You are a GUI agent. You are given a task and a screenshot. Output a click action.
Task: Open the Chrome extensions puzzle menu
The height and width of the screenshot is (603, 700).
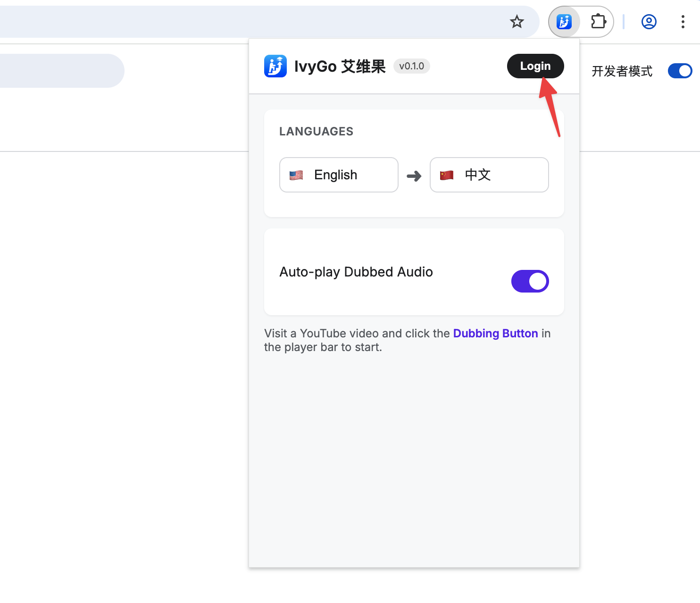click(x=598, y=21)
